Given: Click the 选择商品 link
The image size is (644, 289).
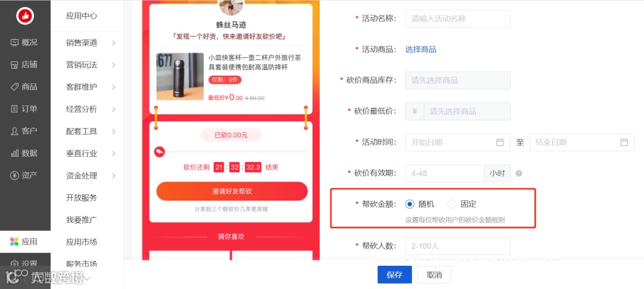Looking at the screenshot, I should pos(420,49).
